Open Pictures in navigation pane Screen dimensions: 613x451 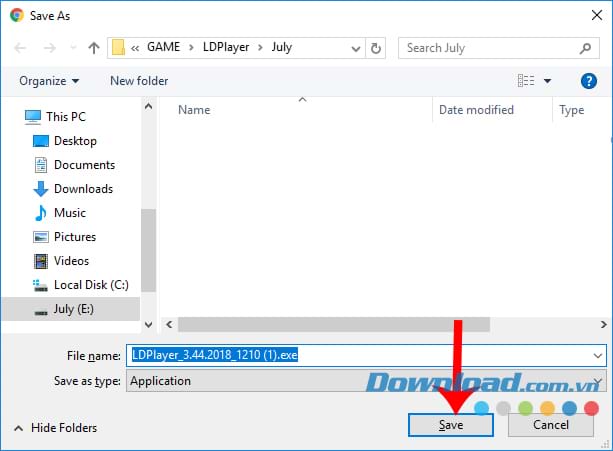(75, 237)
